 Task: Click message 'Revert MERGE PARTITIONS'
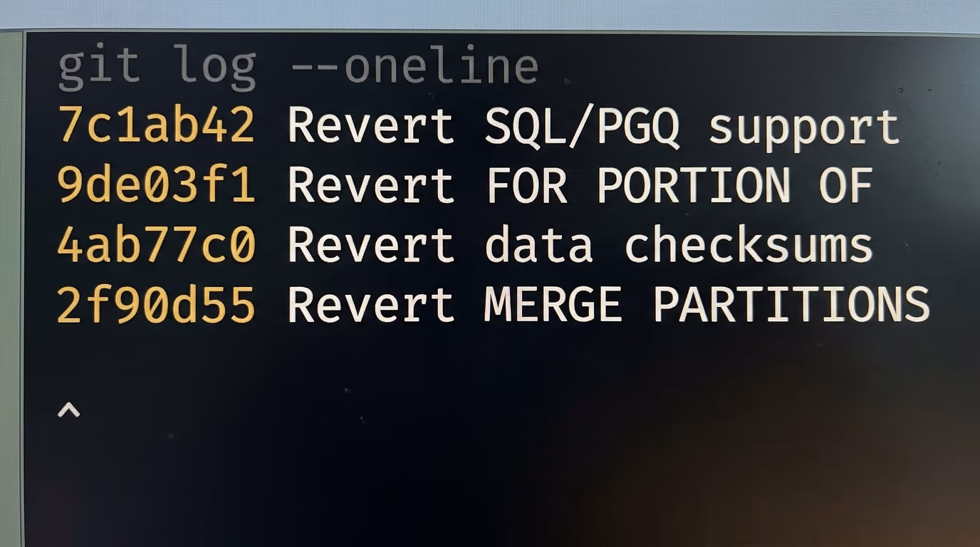click(x=609, y=305)
